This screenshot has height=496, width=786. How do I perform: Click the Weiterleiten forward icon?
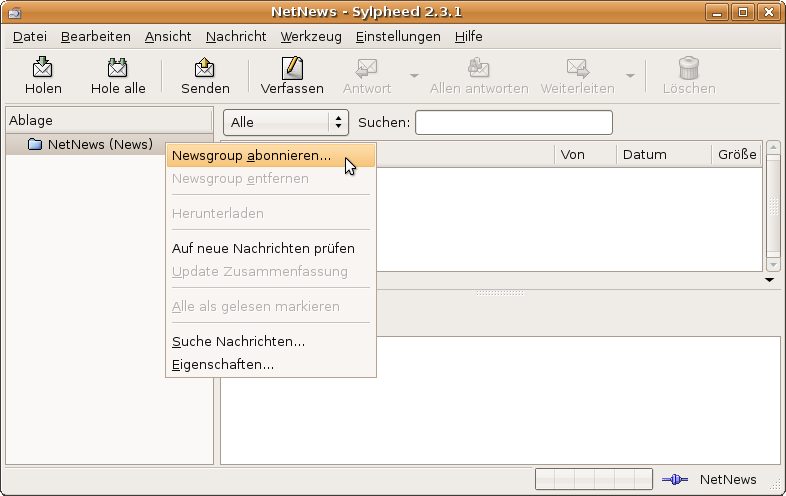[x=577, y=68]
